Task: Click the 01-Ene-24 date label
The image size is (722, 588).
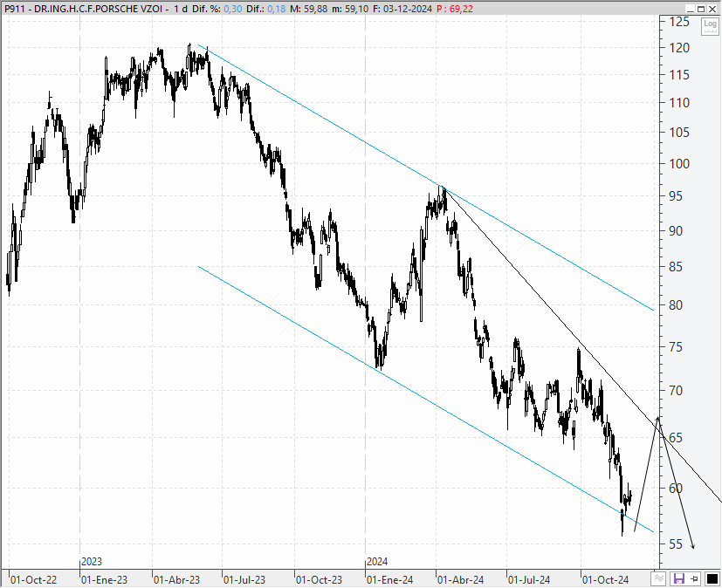Action: 390,580
